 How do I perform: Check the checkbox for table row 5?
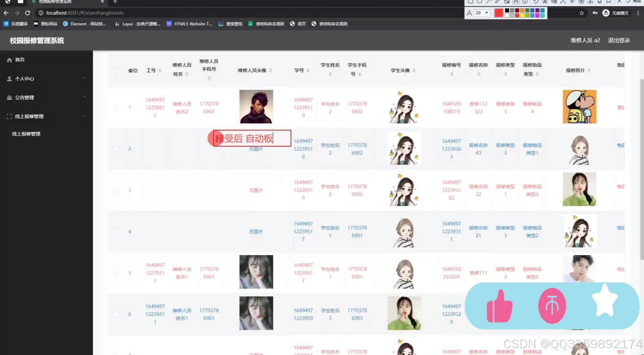pos(116,272)
